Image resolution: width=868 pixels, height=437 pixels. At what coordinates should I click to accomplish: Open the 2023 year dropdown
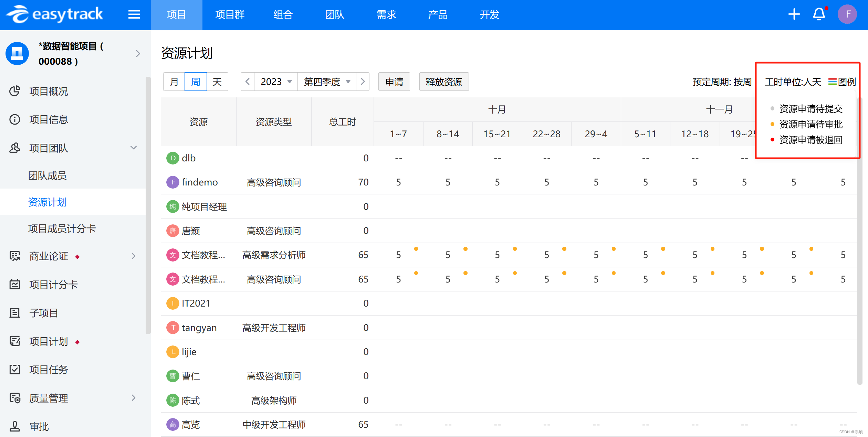[x=276, y=82]
